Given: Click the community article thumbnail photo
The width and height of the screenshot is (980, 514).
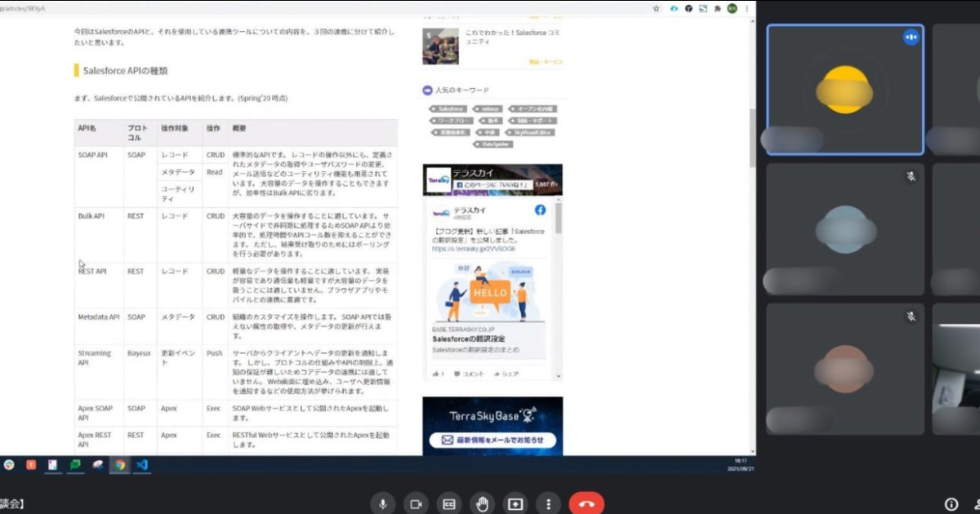Looking at the screenshot, I should pyautogui.click(x=440, y=47).
